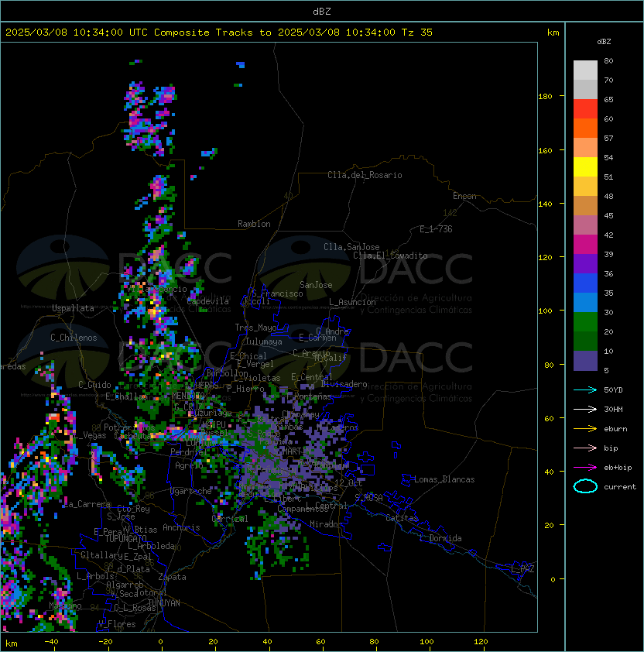Click the cyan 50YD arrow legend icon
Image resolution: width=644 pixels, height=652 pixels.
(x=585, y=389)
